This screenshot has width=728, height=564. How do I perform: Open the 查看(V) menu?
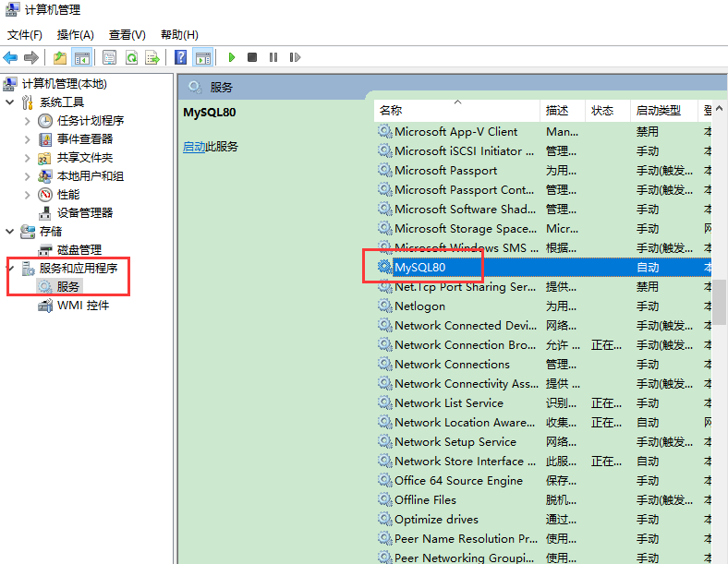[x=127, y=35]
